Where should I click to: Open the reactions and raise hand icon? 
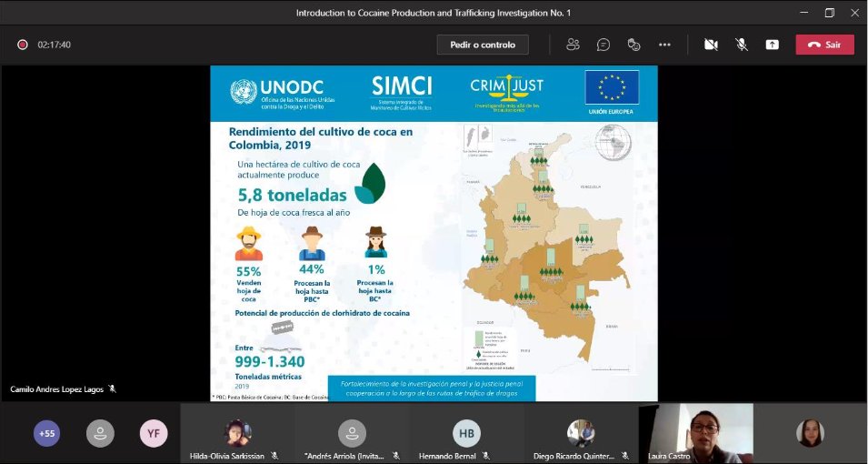tap(634, 45)
